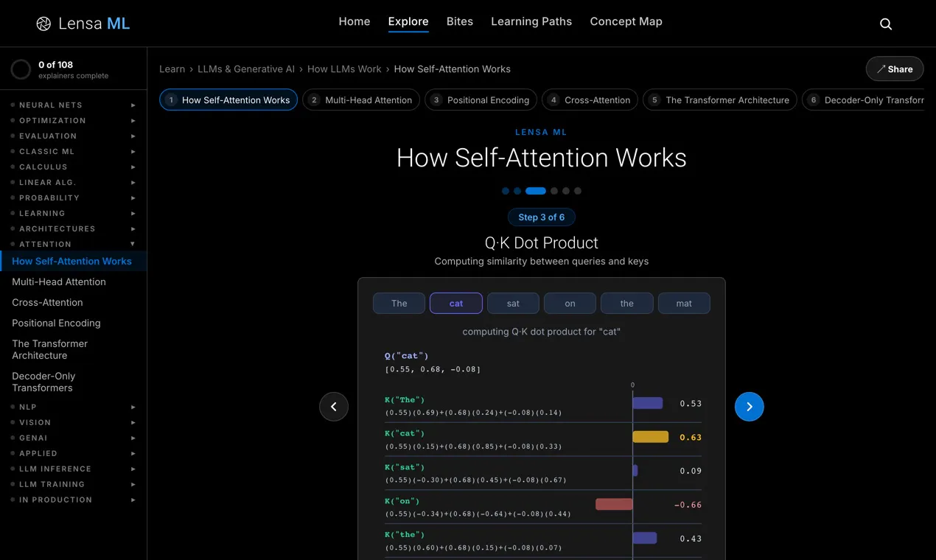This screenshot has height=560, width=936.
Task: Expand the Classic ML section
Action: [74, 151]
